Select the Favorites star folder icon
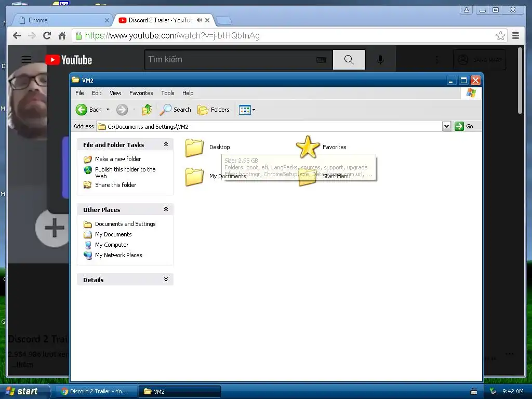The width and height of the screenshot is (532, 399). pos(308,147)
